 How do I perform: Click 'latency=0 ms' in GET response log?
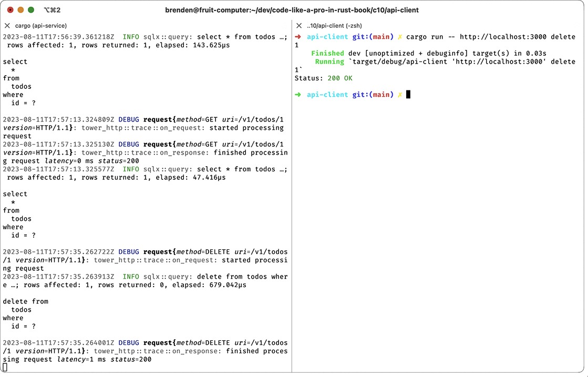point(69,160)
